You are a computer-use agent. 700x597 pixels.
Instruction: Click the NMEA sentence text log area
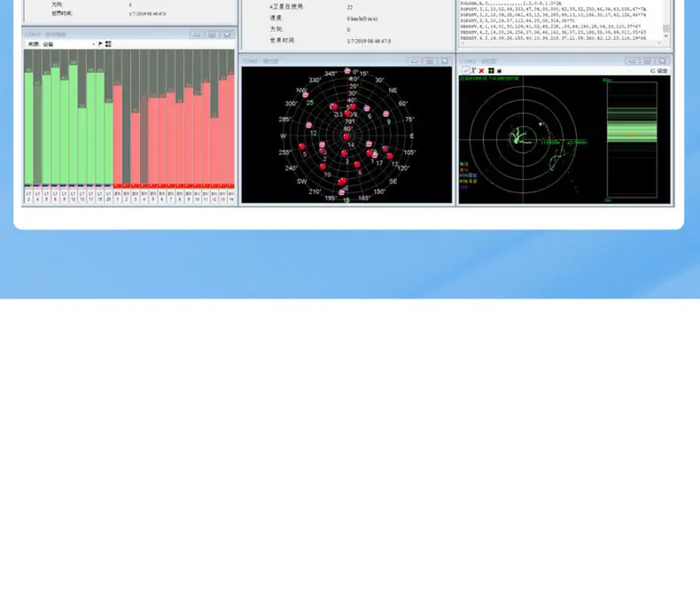(x=561, y=20)
